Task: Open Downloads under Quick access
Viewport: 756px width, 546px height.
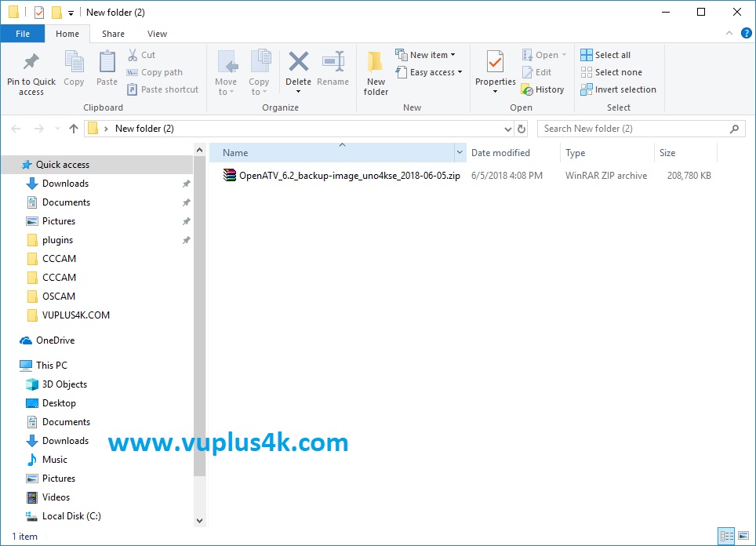Action: click(66, 184)
